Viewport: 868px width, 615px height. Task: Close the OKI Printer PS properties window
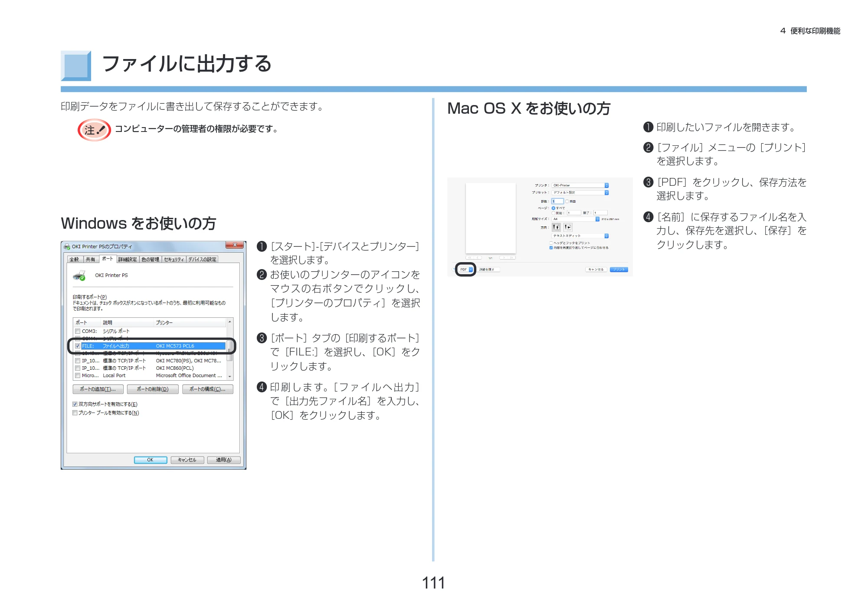[235, 245]
